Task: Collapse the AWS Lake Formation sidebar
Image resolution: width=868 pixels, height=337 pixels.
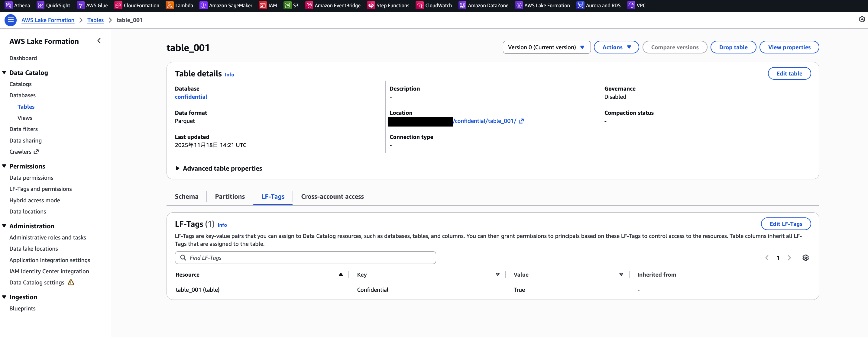Action: 99,40
